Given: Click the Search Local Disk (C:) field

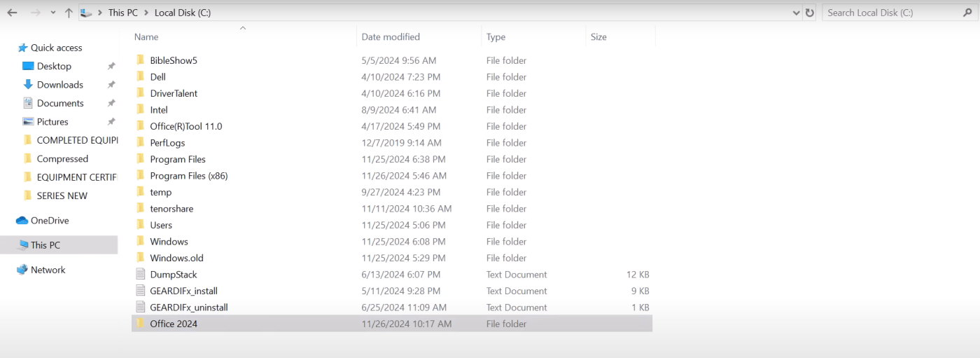Looking at the screenshot, I should click(899, 13).
